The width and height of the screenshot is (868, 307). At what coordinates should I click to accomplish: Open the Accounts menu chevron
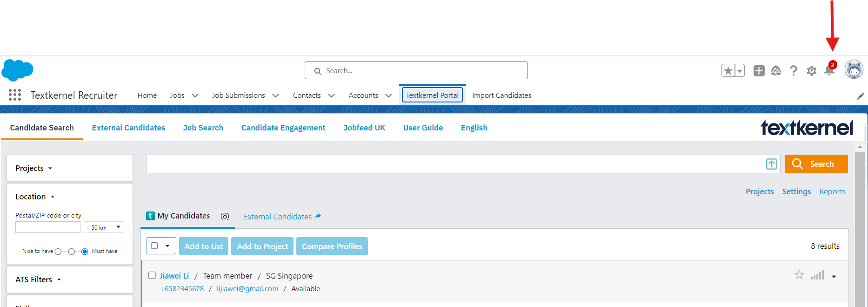coord(389,96)
